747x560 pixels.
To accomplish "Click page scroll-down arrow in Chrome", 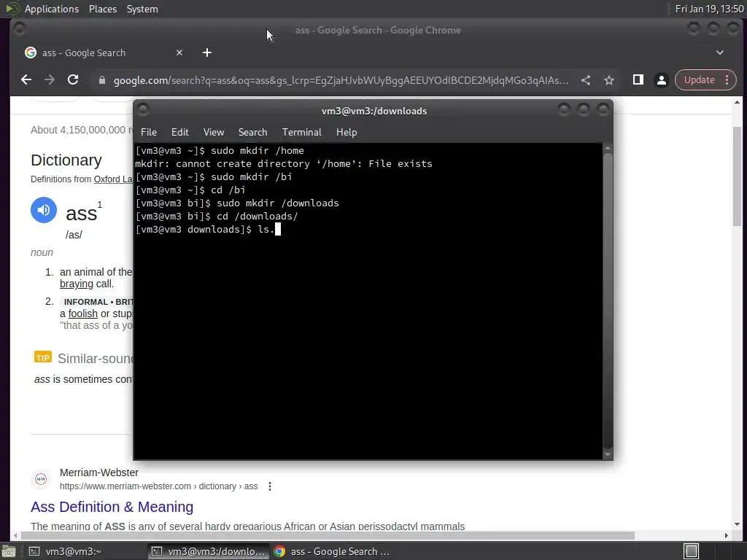I will pyautogui.click(x=737, y=524).
